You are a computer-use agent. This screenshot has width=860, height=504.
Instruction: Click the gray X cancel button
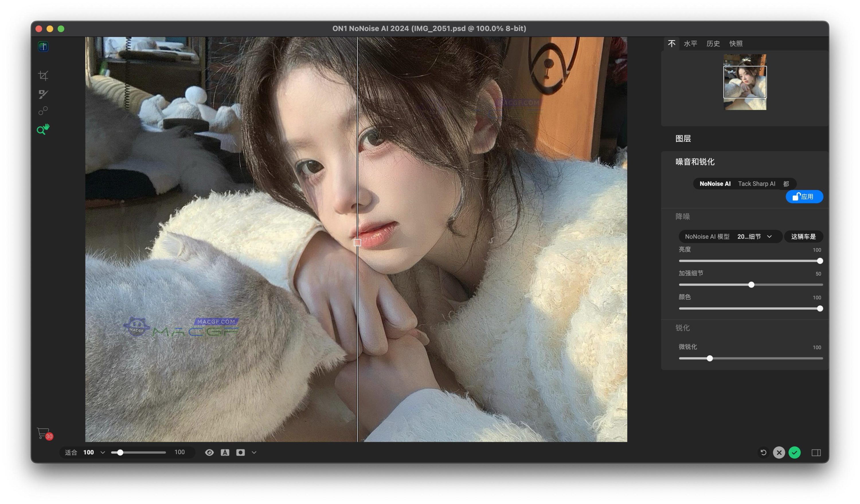[779, 452]
